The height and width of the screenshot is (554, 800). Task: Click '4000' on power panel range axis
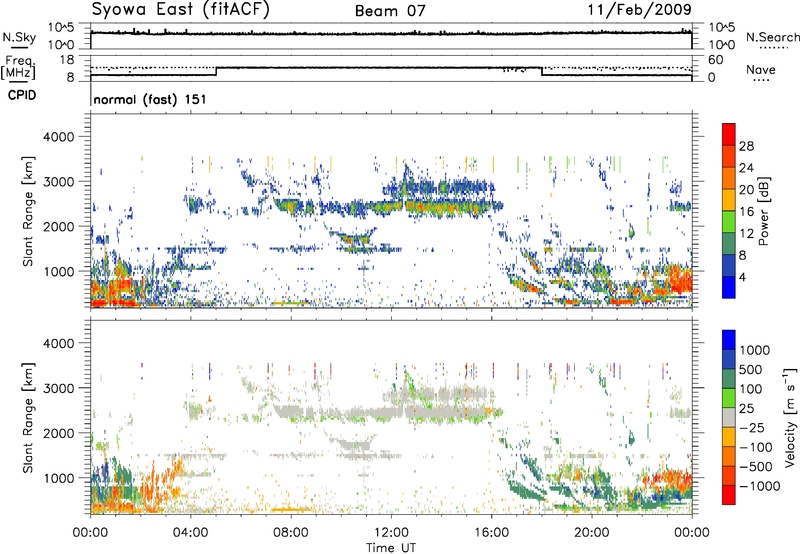pyautogui.click(x=58, y=137)
